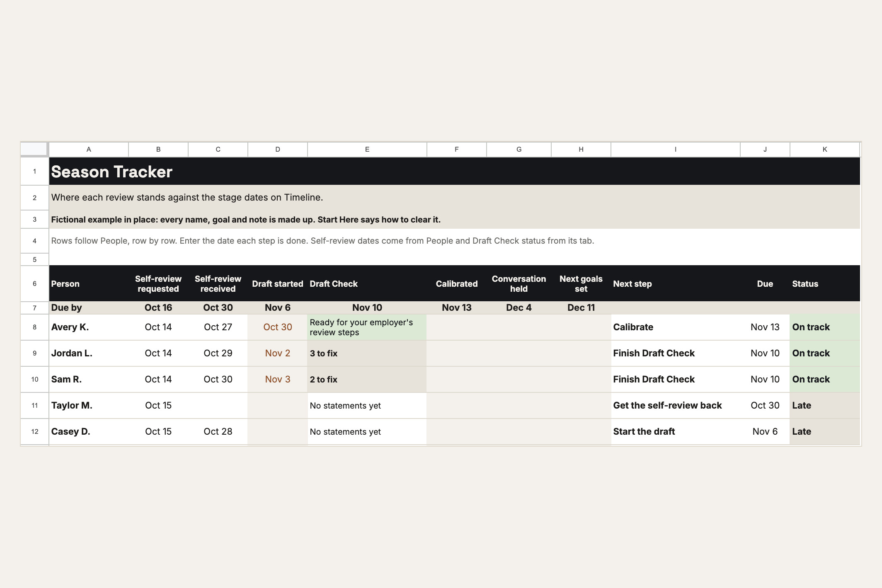Select Jordan L. Draft started Nov 2 cell

(x=278, y=353)
